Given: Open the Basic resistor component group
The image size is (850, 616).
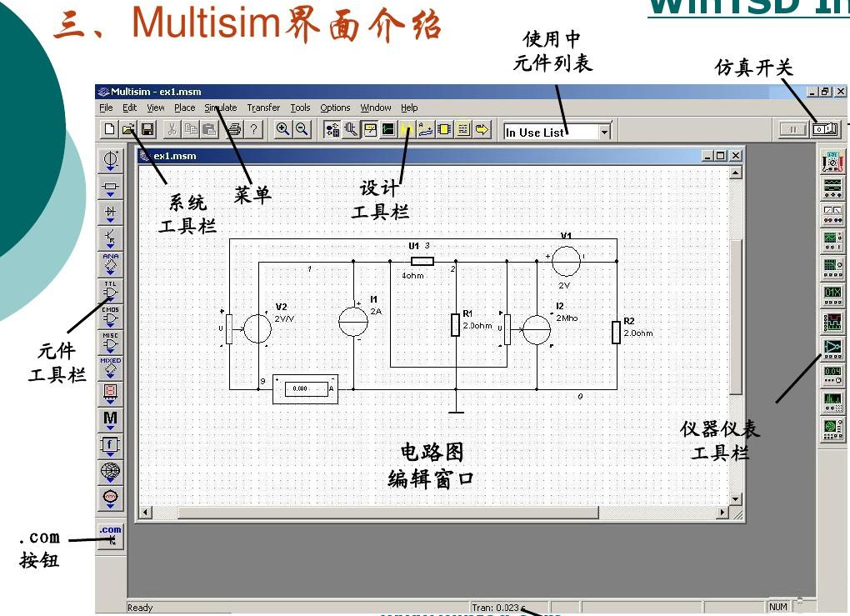Looking at the screenshot, I should pyautogui.click(x=111, y=187).
